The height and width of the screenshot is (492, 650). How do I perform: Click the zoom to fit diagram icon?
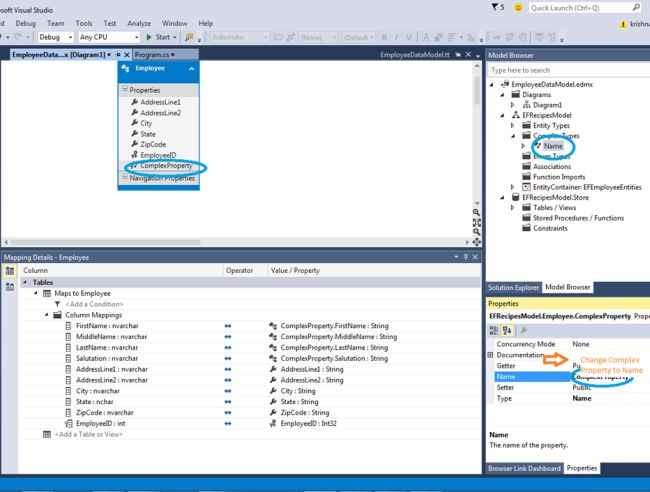point(476,223)
